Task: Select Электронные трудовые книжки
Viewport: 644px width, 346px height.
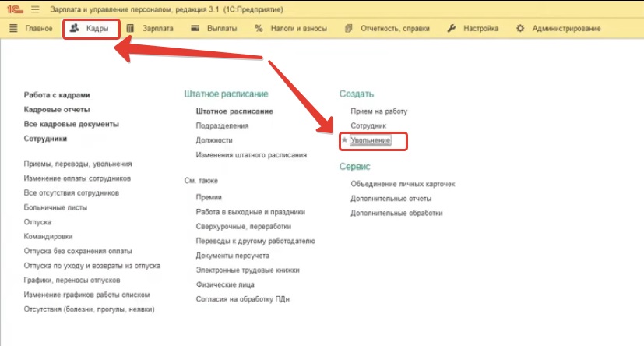Action: pyautogui.click(x=247, y=270)
